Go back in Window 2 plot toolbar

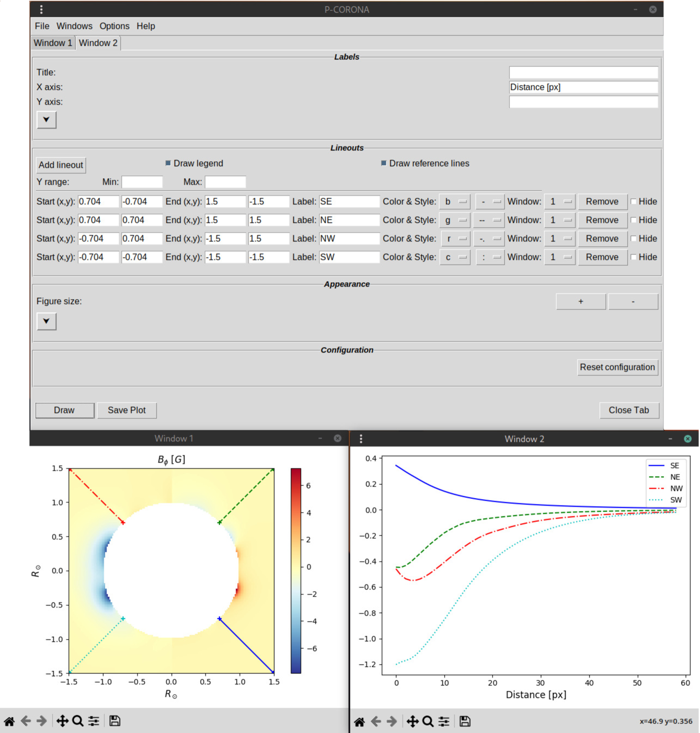[376, 721]
